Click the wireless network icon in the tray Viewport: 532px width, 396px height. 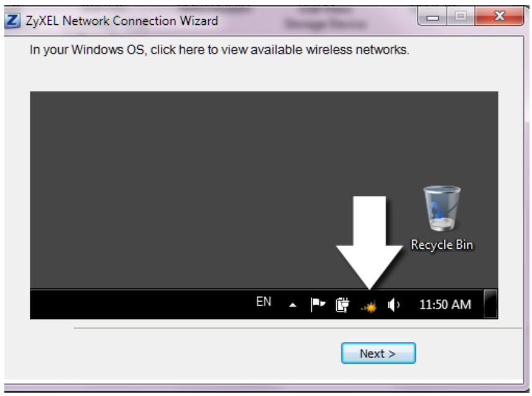click(369, 306)
